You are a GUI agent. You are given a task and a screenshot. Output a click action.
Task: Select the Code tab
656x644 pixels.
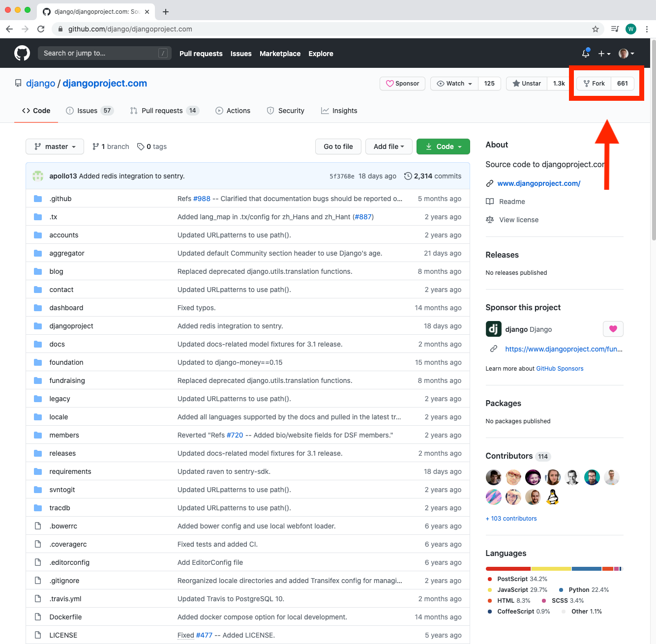pyautogui.click(x=36, y=111)
